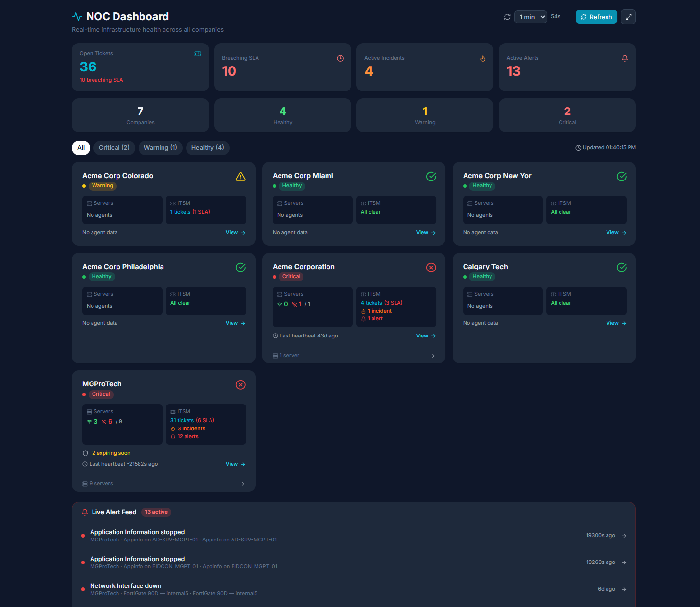The width and height of the screenshot is (700, 607).
Task: Open View link for Acme Corp Miami
Action: (426, 233)
